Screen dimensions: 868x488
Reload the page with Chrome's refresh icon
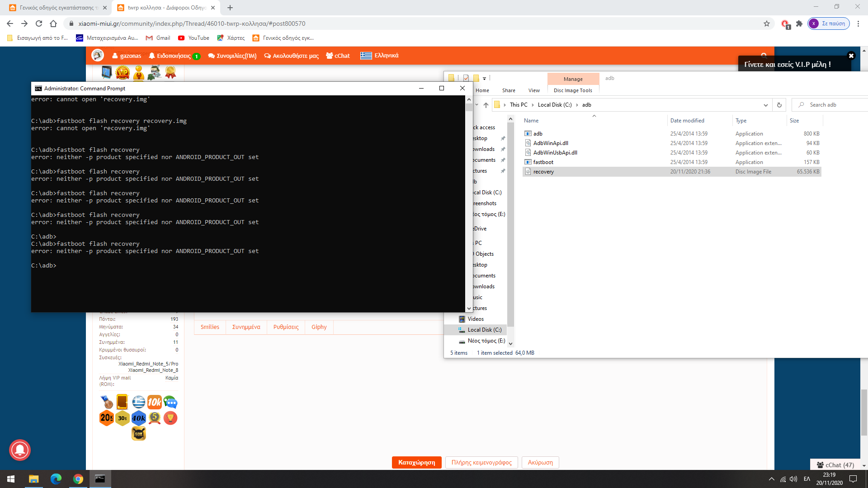(39, 23)
